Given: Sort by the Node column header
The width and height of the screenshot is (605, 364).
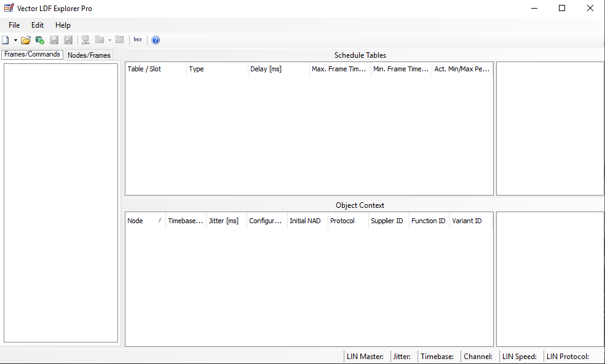Looking at the screenshot, I should (146, 221).
